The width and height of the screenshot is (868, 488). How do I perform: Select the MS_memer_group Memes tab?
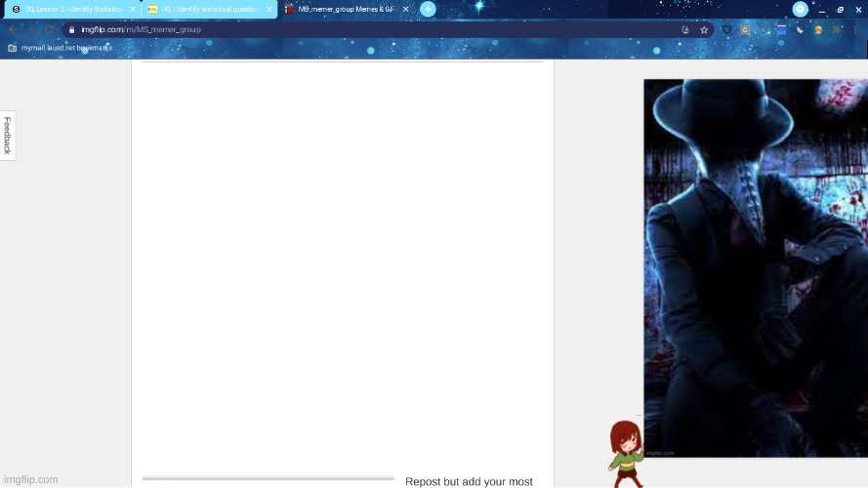pyautogui.click(x=340, y=9)
